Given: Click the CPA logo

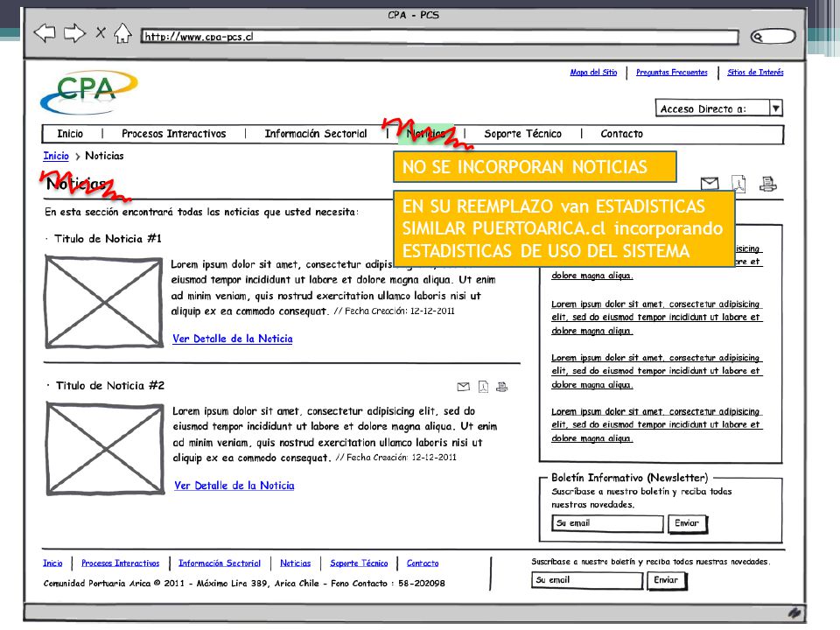Looking at the screenshot, I should pyautogui.click(x=89, y=92).
